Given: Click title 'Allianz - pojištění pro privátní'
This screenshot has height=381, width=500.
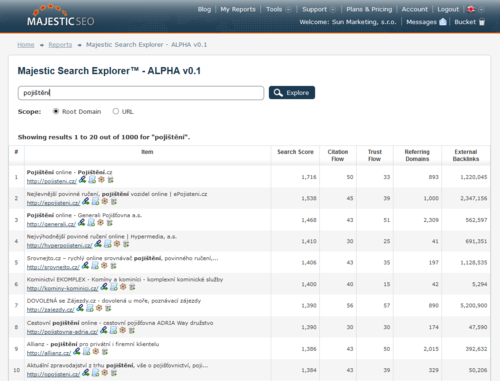Looking at the screenshot, I should pyautogui.click(x=93, y=344).
